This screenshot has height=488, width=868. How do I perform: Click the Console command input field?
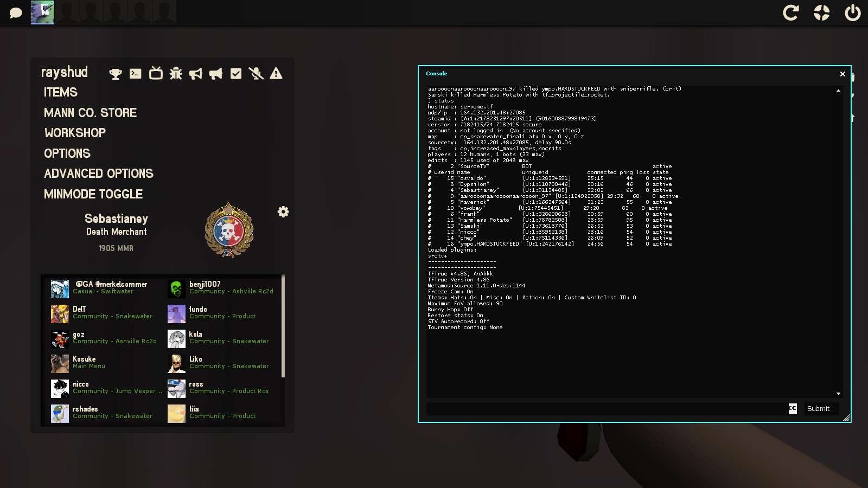pyautogui.click(x=606, y=408)
